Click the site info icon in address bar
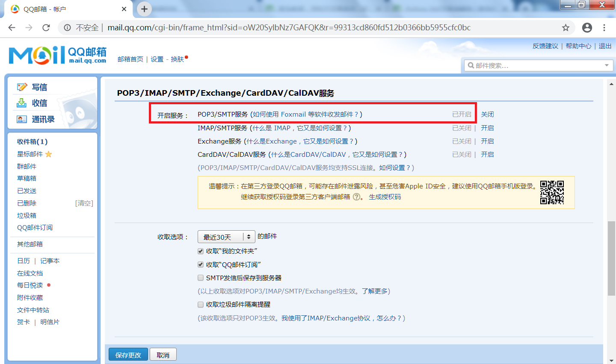Viewport: 616px width, 364px height. pos(67,27)
